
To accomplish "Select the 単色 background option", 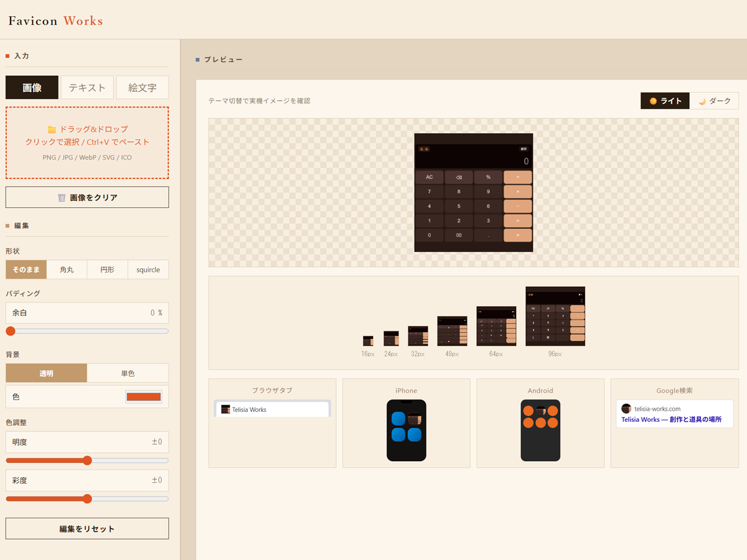I will 128,373.
